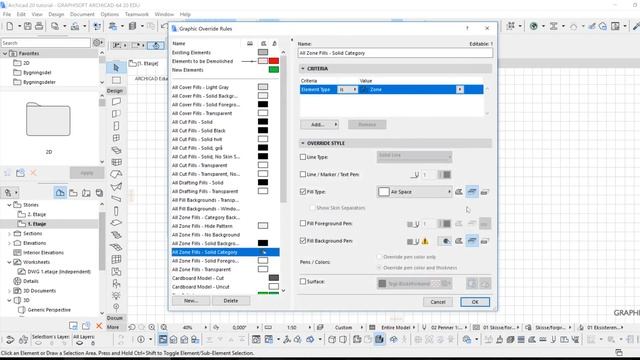Open the Document menu
This screenshot has height=360, width=640.
[x=82, y=14]
